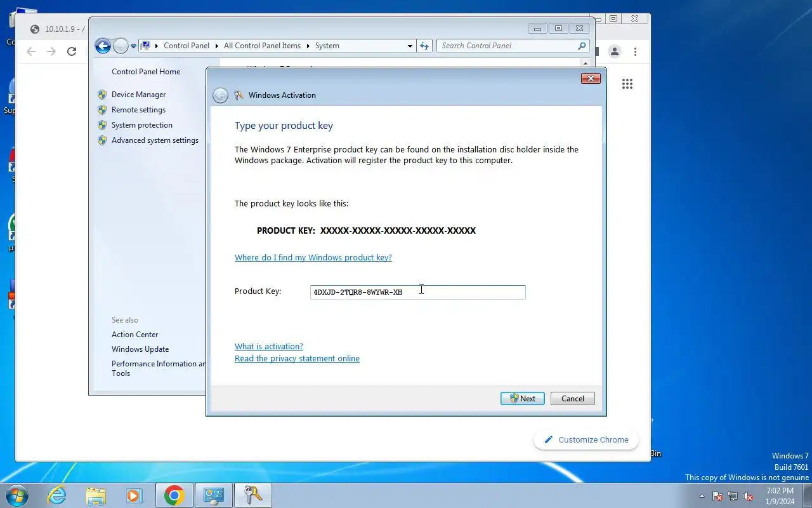Click shield icon beside Remote settings
The height and width of the screenshot is (508, 812).
click(102, 110)
